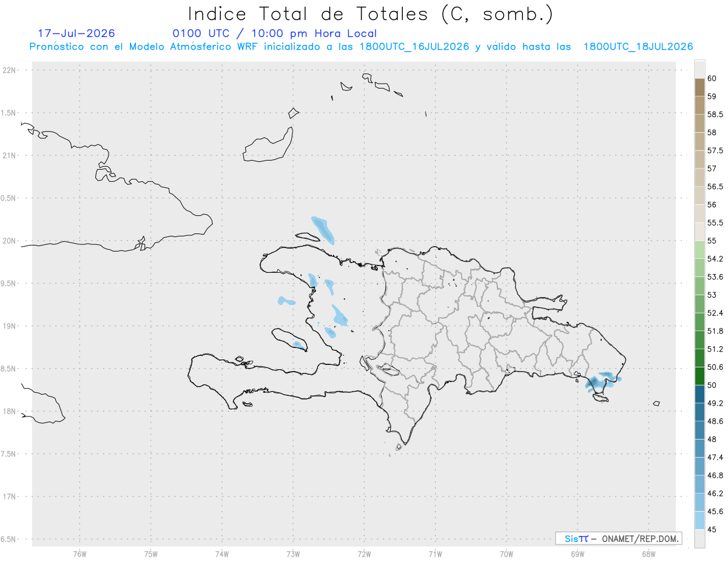Select the light green 54.2–55 colorbar swatch
728x562 pixels.
(x=699, y=250)
